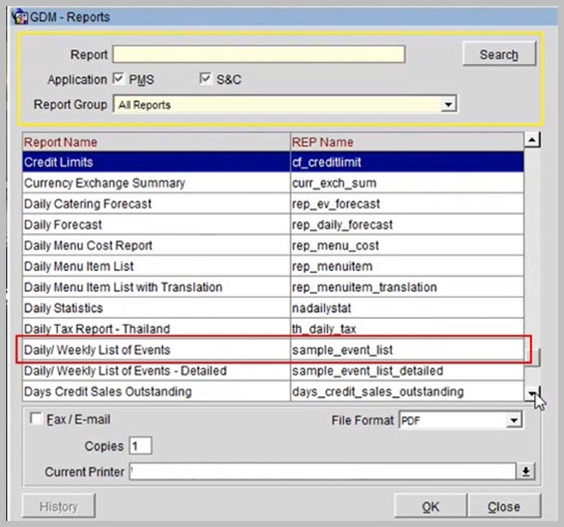The image size is (564, 527).
Task: Select the Daily Forecast report row
Action: tap(273, 224)
